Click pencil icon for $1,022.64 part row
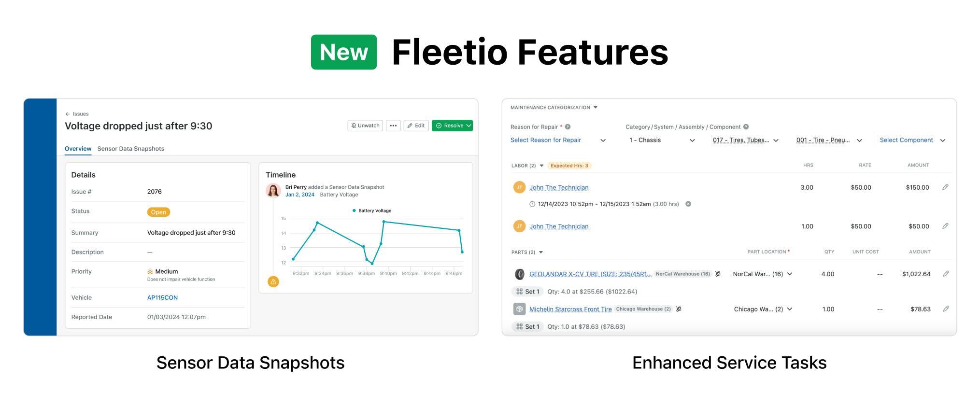The image size is (980, 393). point(946,274)
